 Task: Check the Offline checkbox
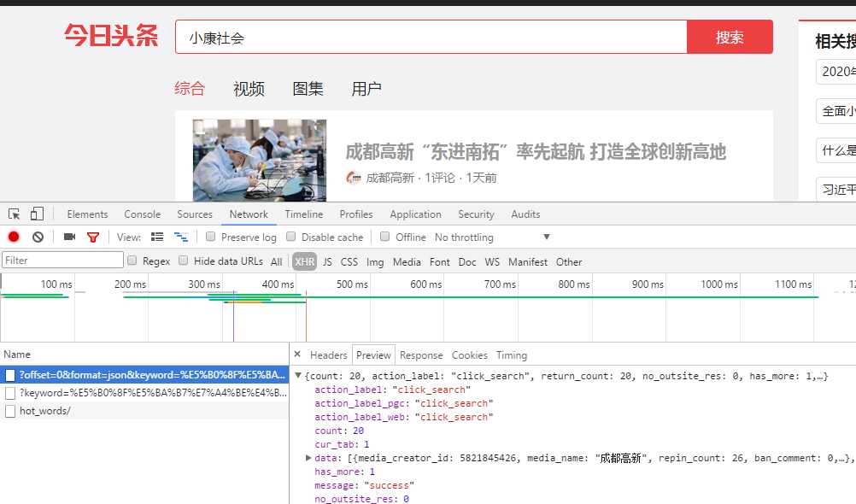click(x=385, y=237)
